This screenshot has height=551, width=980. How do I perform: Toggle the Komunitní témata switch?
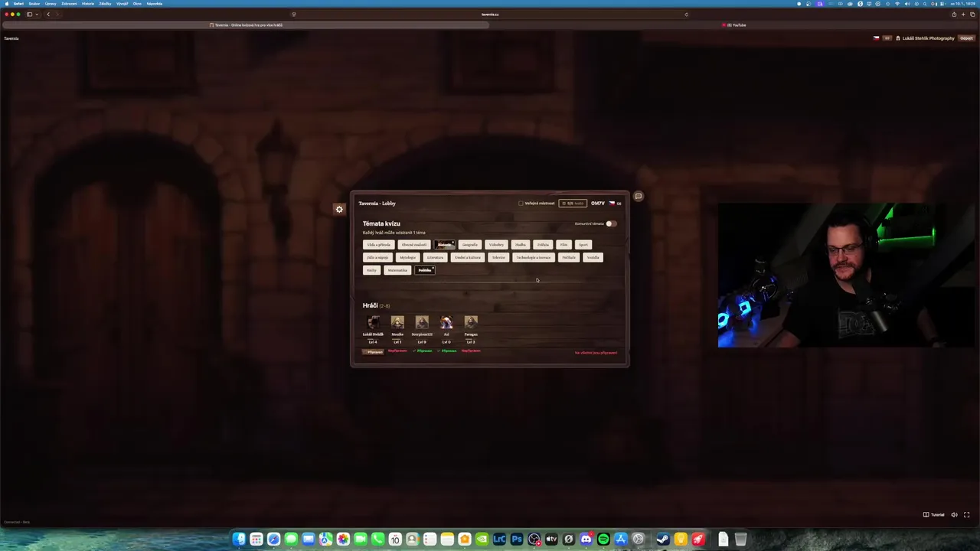point(610,223)
